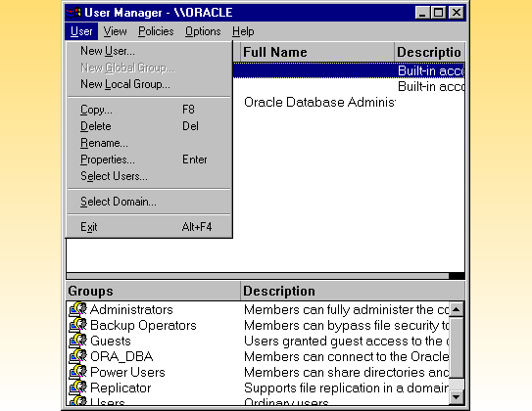Screen dimensions: 532x411
Task: Minimize the User Manager window
Action: 422,13
